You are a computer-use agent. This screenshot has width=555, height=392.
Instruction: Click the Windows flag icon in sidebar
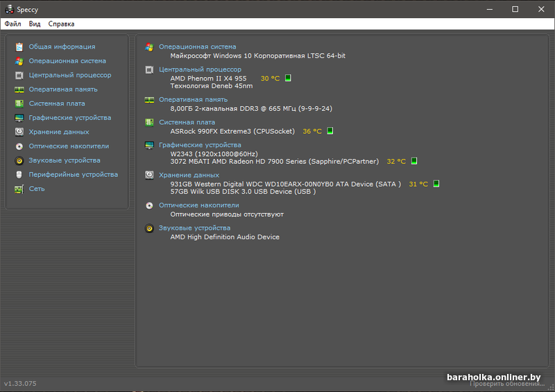point(19,61)
